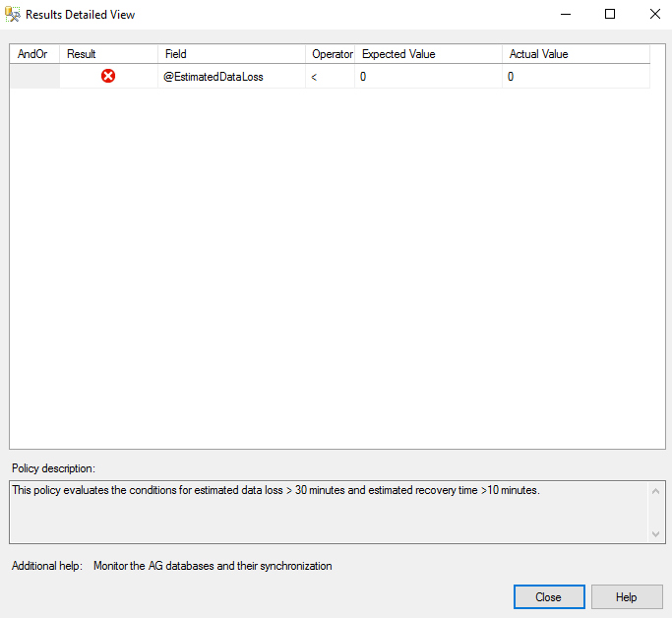The height and width of the screenshot is (618, 672).
Task: Click the Close button
Action: (549, 596)
